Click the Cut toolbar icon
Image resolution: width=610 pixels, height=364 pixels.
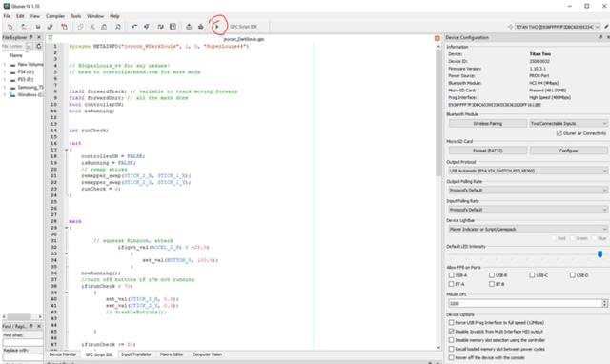(x=92, y=27)
